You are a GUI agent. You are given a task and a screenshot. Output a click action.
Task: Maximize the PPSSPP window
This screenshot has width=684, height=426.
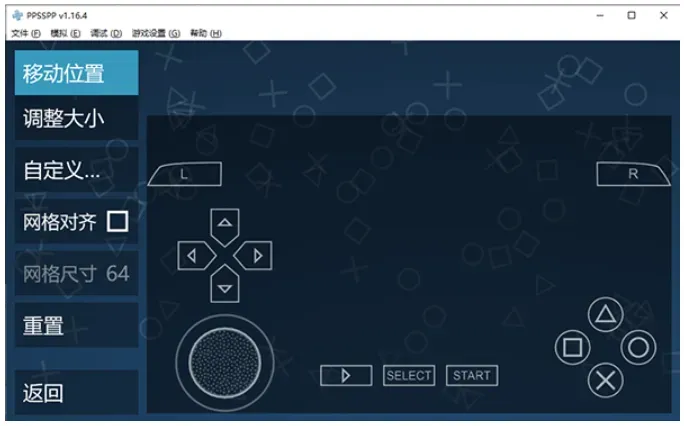tap(631, 16)
